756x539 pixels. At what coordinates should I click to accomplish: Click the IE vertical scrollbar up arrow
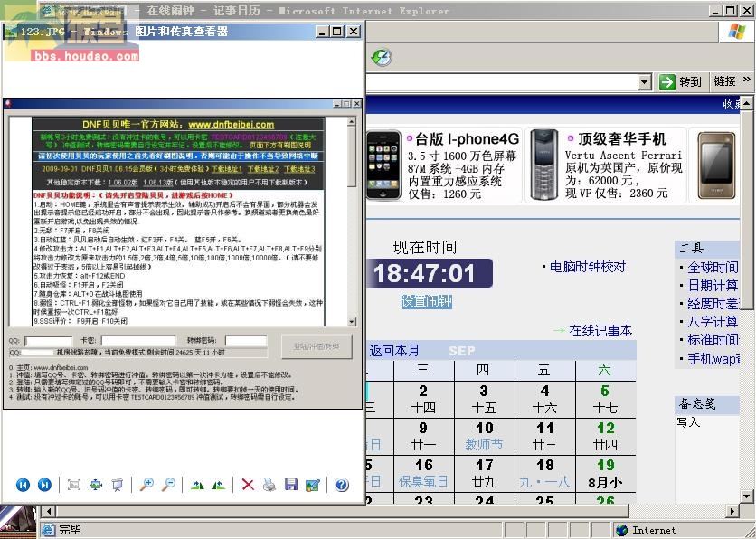click(x=746, y=103)
